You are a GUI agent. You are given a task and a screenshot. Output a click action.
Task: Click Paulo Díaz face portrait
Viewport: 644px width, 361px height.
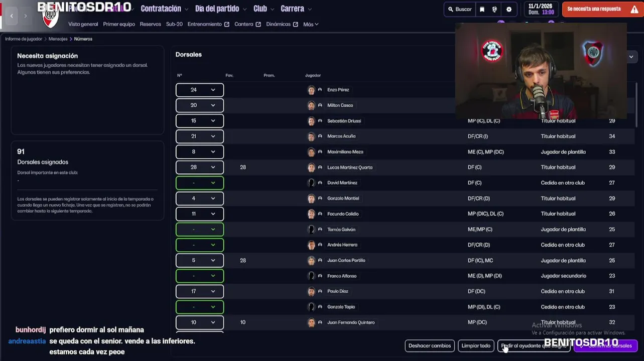pos(311,291)
